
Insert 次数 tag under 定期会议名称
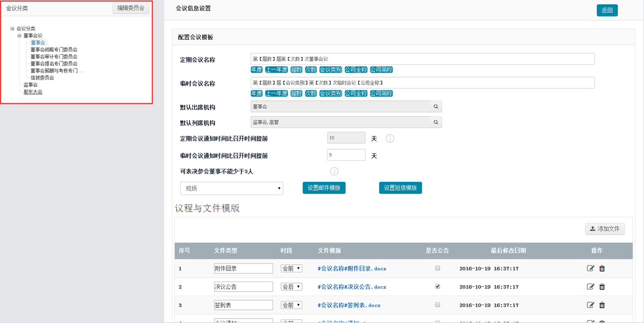(311, 69)
